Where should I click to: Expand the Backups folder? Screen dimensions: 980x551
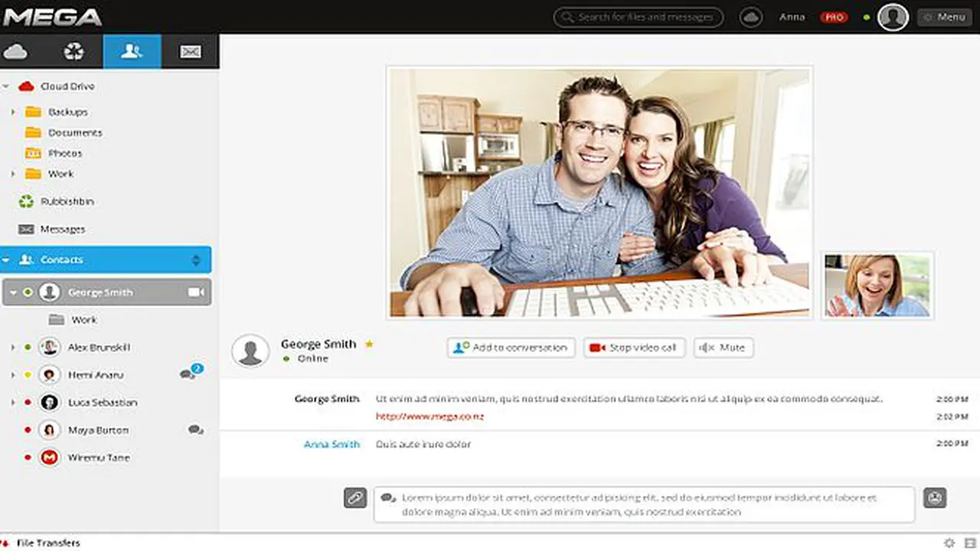coord(13,112)
